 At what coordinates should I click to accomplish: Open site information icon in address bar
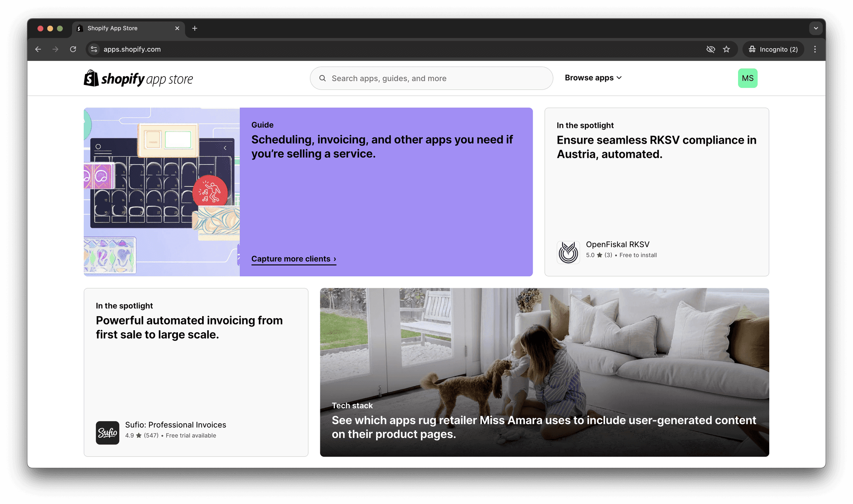(94, 49)
